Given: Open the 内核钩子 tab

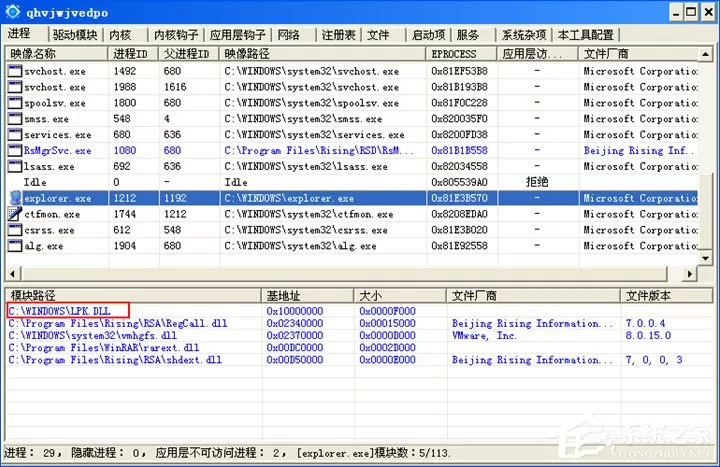Looking at the screenshot, I should coord(176,35).
